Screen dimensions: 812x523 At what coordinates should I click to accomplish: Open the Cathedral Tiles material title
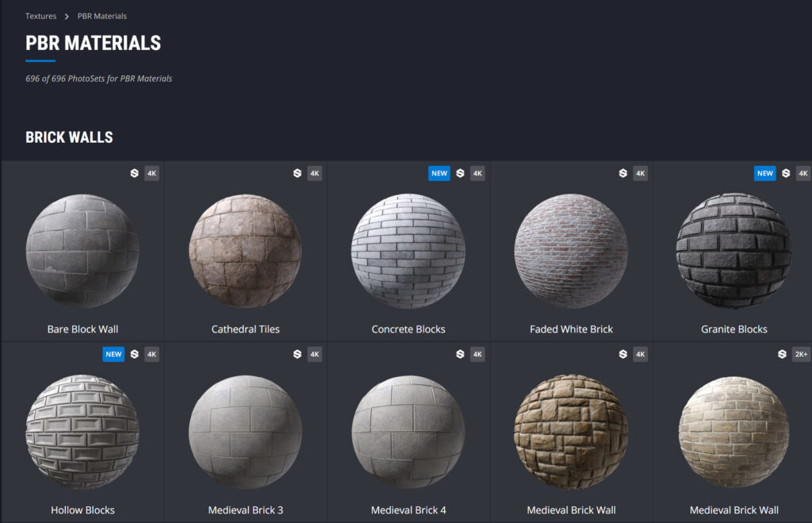[x=246, y=329]
